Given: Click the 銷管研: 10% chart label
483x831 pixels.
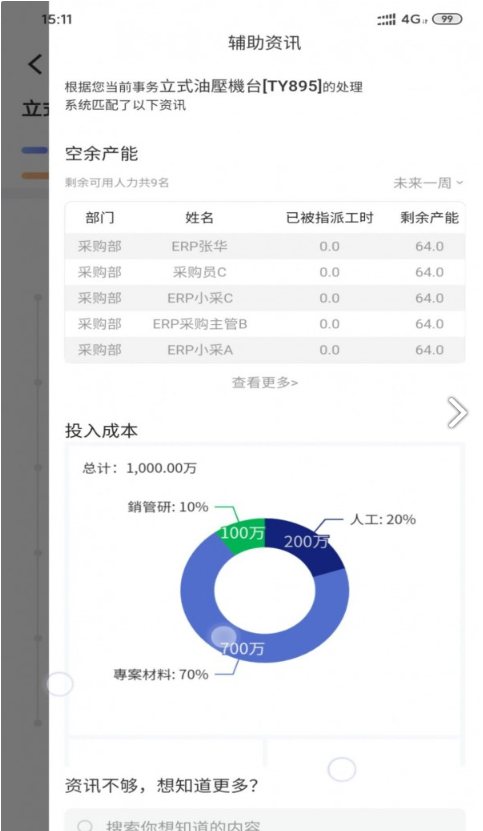Looking at the screenshot, I should [168, 507].
